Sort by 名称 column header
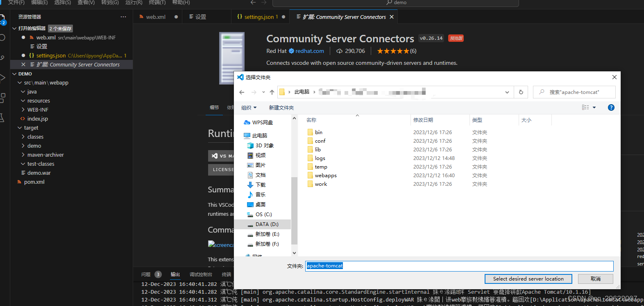This screenshot has height=306, width=644. [x=311, y=120]
